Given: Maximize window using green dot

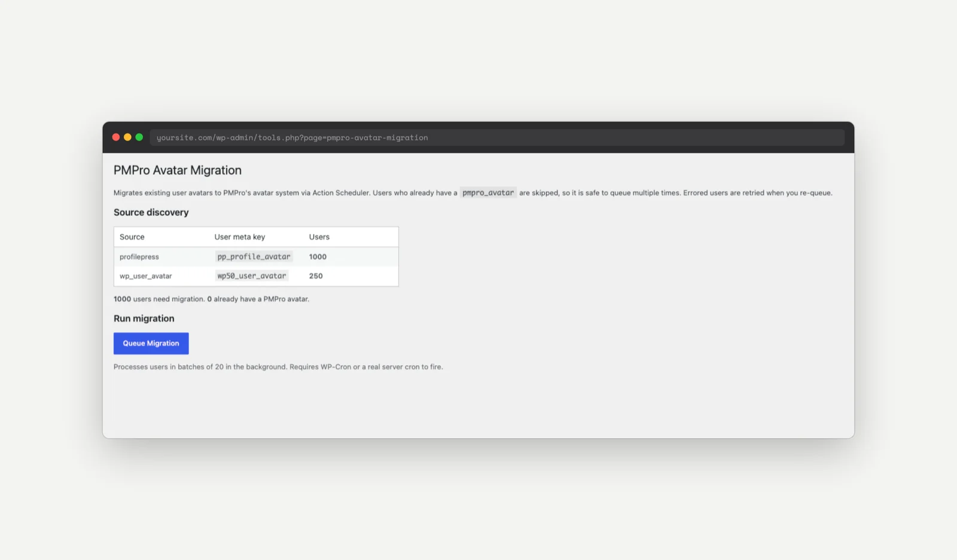Looking at the screenshot, I should (139, 137).
